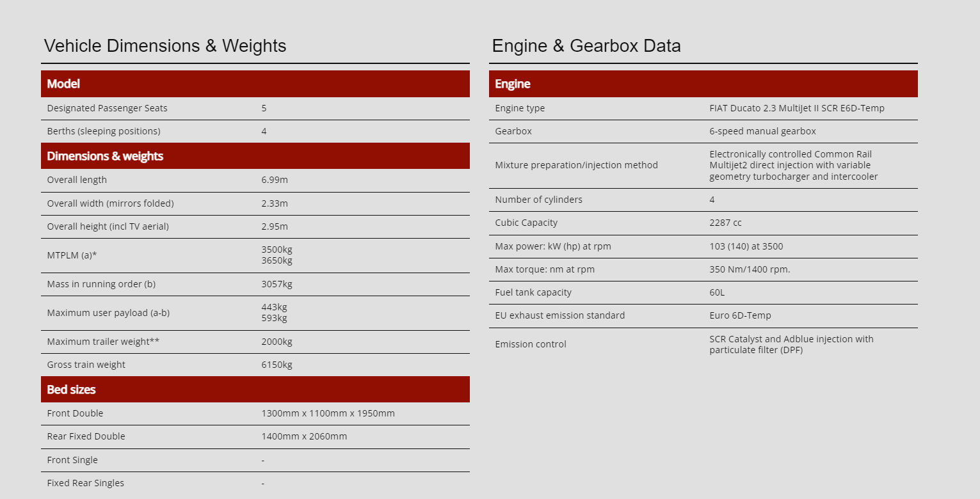Viewport: 980px width, 499px height.
Task: Click the 'Cubic Capacity' label
Action: [526, 223]
